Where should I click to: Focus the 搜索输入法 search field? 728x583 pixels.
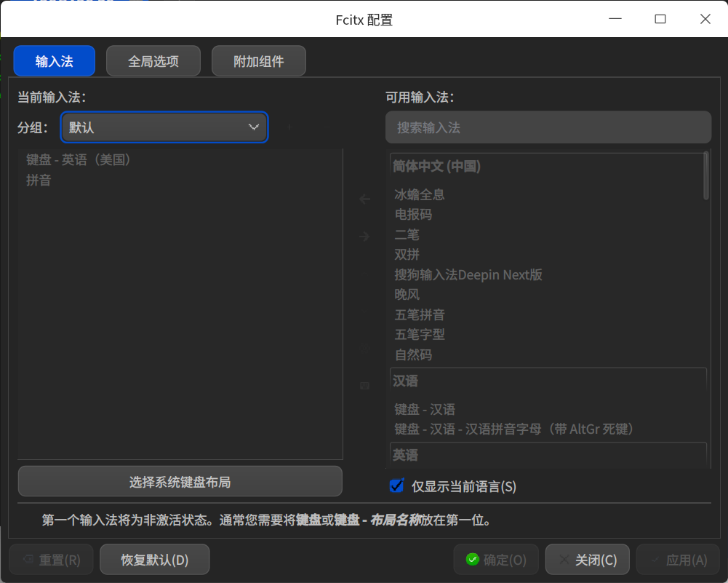pos(548,127)
